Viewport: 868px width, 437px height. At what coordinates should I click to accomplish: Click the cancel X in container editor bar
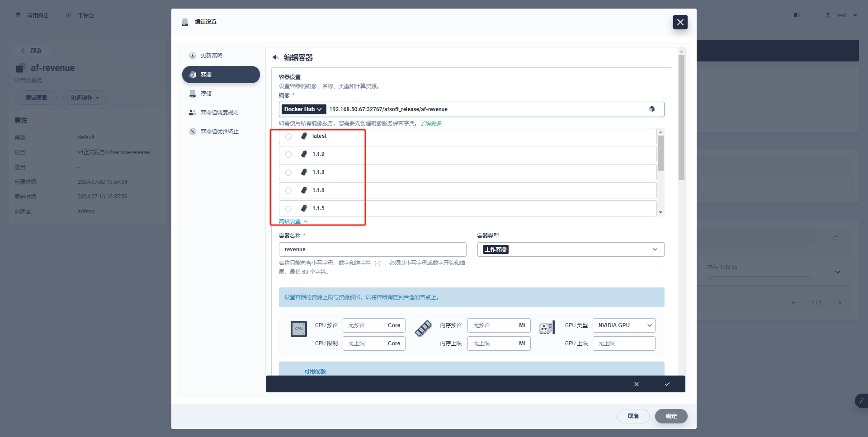coord(637,384)
